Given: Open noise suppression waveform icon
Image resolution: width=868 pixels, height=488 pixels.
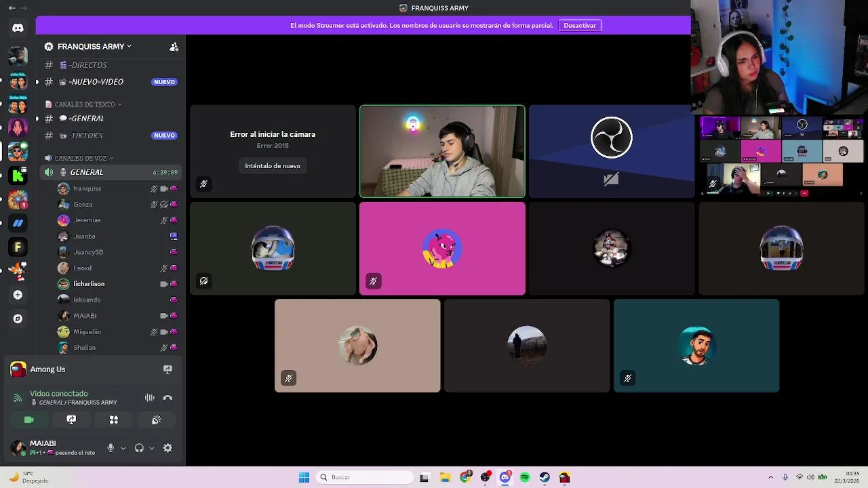Looking at the screenshot, I should coord(150,398).
